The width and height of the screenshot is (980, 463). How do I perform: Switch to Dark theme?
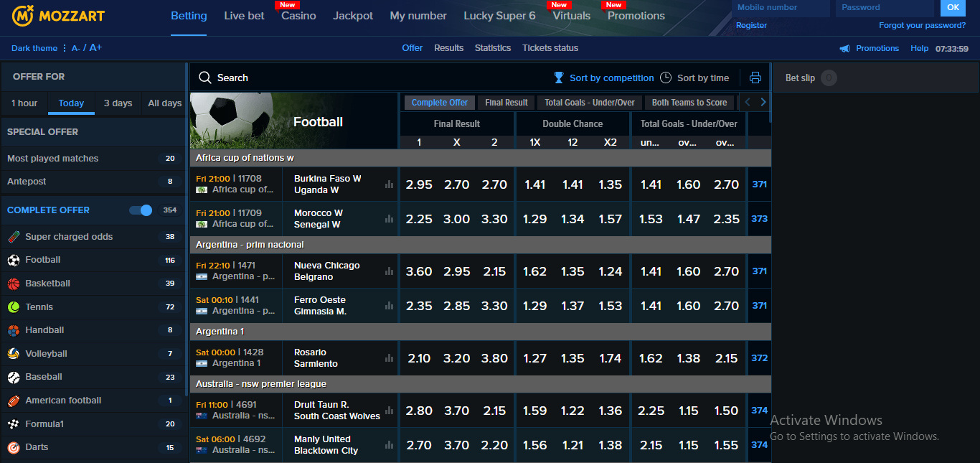coord(34,48)
